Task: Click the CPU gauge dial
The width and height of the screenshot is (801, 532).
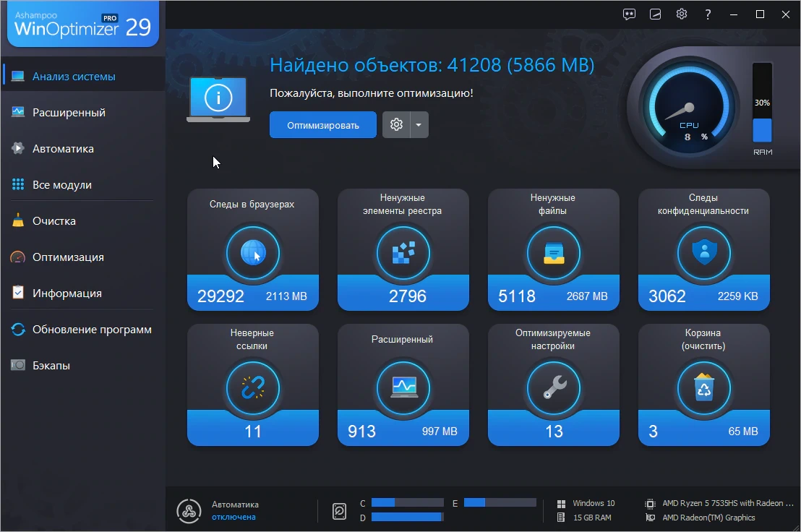Action: point(689,107)
